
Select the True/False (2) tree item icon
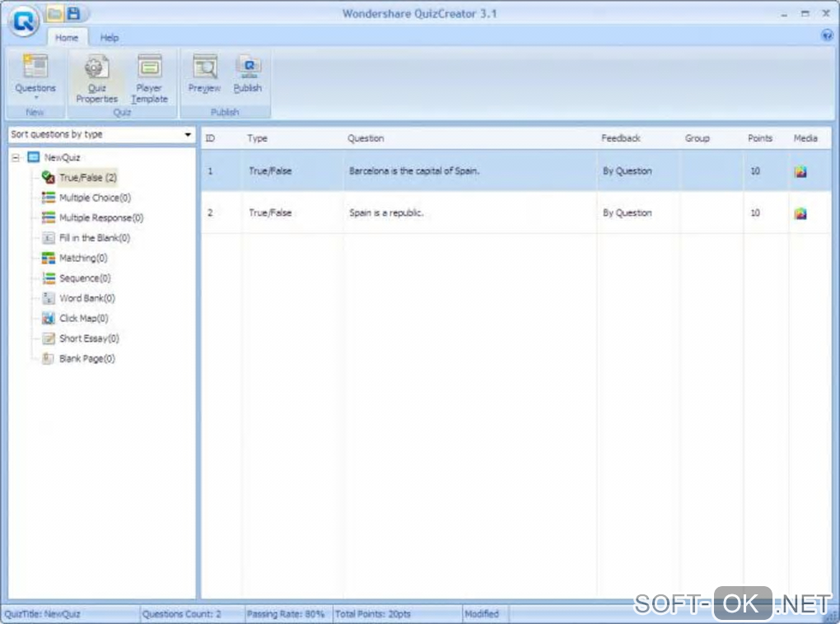tap(48, 177)
